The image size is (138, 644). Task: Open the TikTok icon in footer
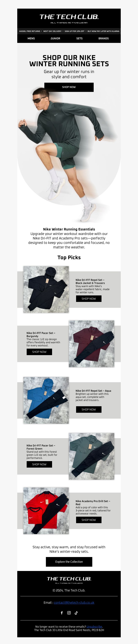[76, 612]
